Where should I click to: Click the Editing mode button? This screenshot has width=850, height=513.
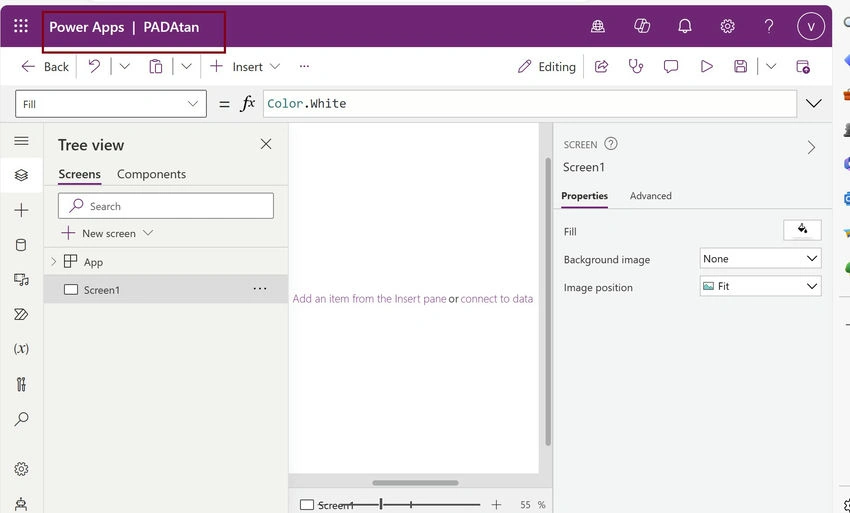[546, 66]
